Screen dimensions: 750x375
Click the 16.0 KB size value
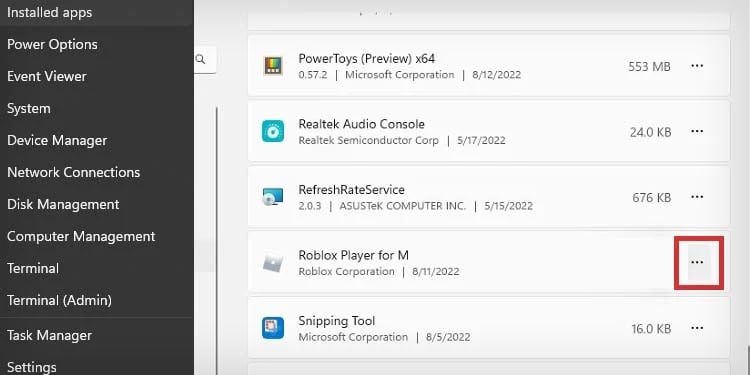pyautogui.click(x=651, y=329)
